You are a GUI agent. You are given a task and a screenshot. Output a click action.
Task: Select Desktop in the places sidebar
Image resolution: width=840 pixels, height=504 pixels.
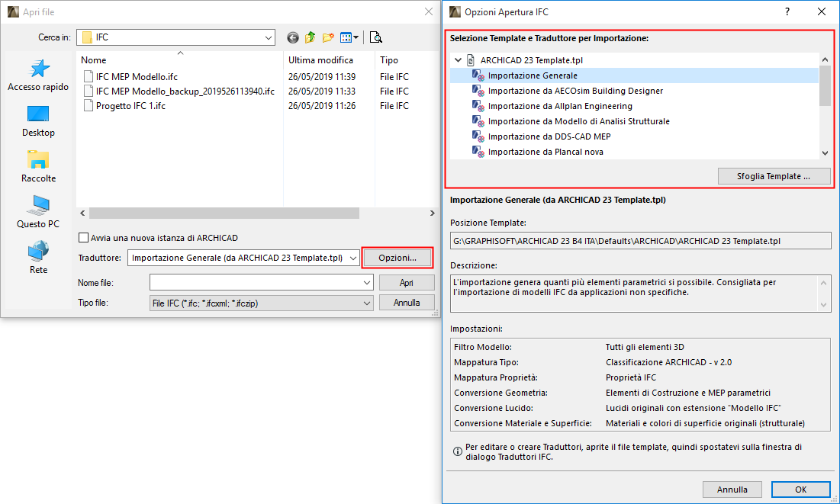(x=38, y=121)
